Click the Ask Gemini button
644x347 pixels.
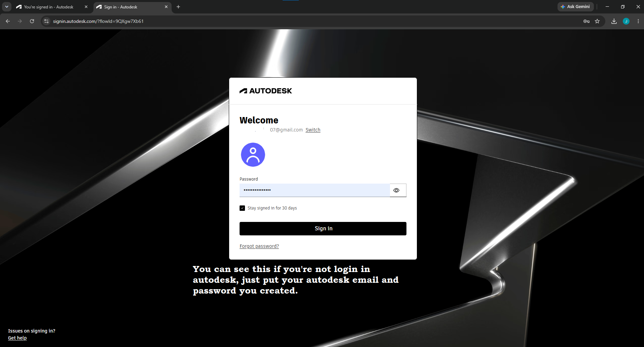pos(575,7)
